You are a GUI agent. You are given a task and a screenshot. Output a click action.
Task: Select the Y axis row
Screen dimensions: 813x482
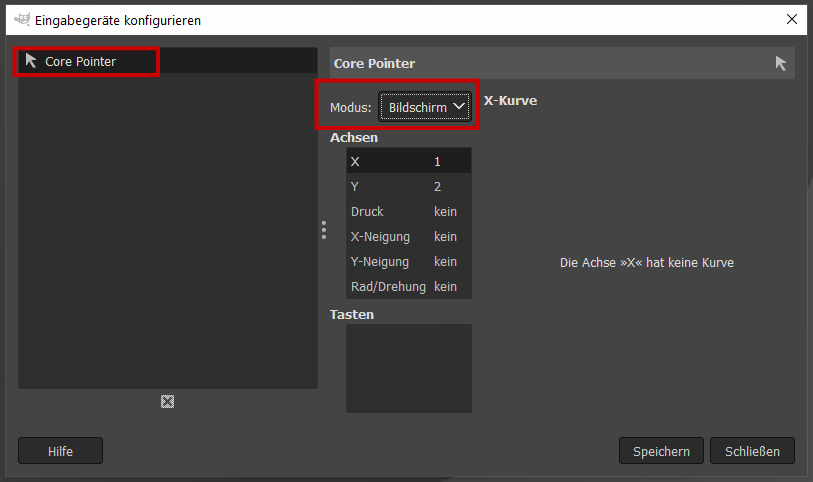click(408, 186)
